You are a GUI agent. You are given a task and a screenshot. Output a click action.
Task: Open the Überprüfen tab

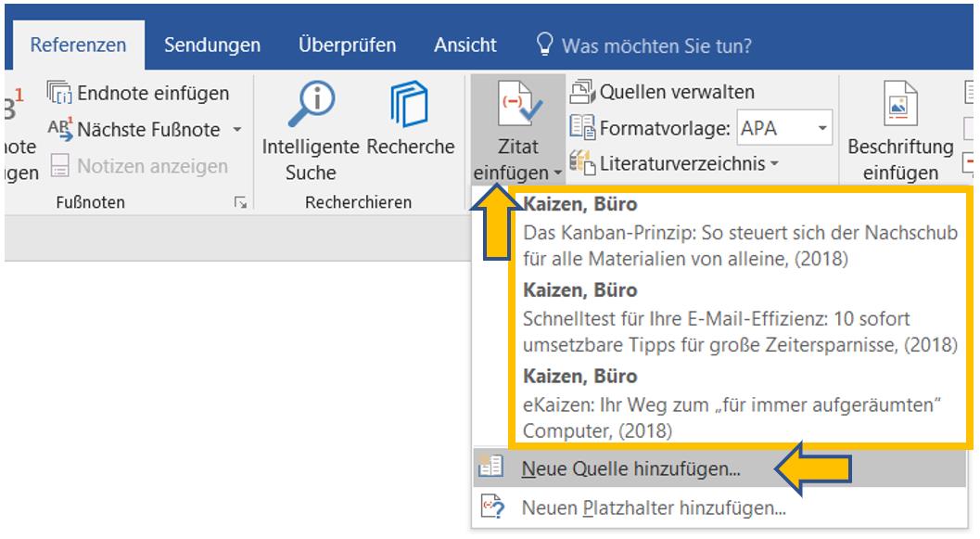coord(347,45)
